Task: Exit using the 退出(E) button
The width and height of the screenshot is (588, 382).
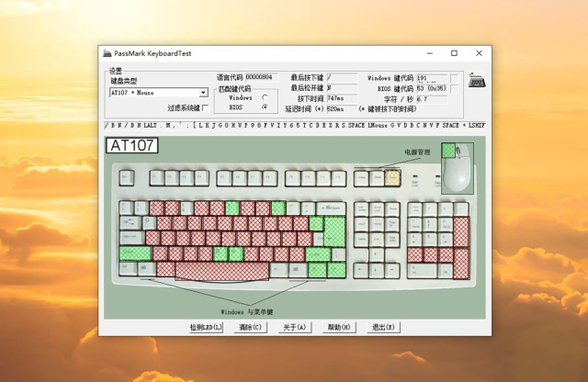Action: pyautogui.click(x=383, y=327)
